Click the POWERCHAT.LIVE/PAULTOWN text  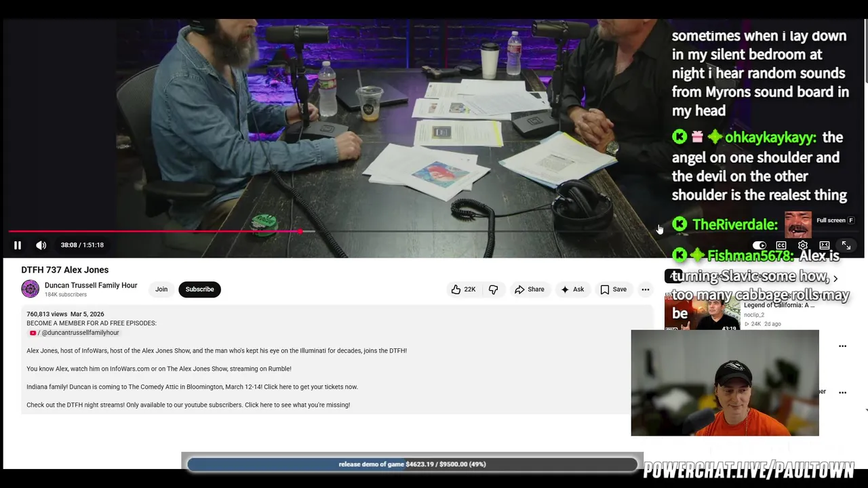749,470
